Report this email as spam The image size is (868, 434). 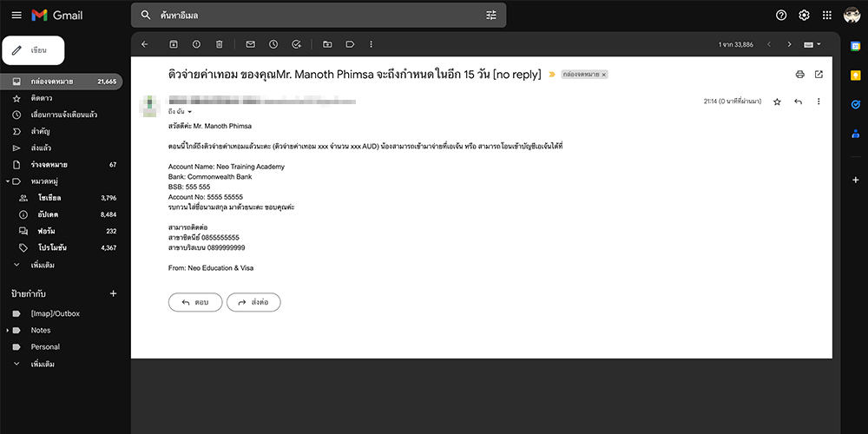point(196,44)
